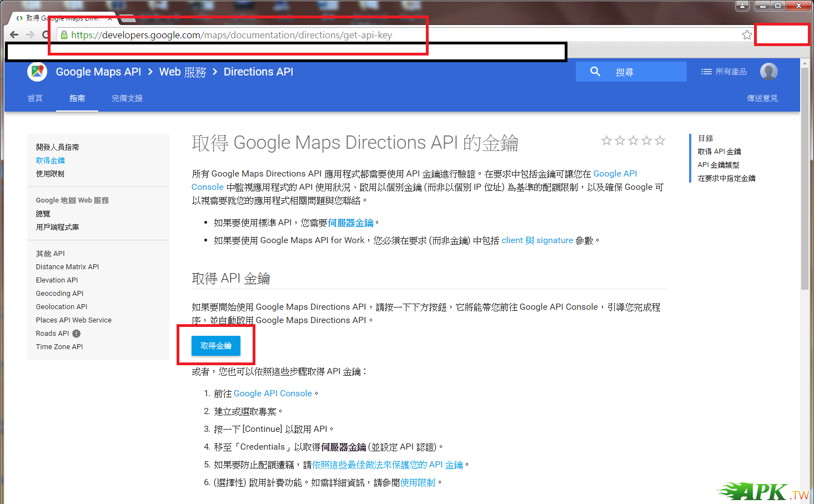The image size is (814, 504).
Task: Click the scrollbar up arrow
Action: click(x=805, y=63)
